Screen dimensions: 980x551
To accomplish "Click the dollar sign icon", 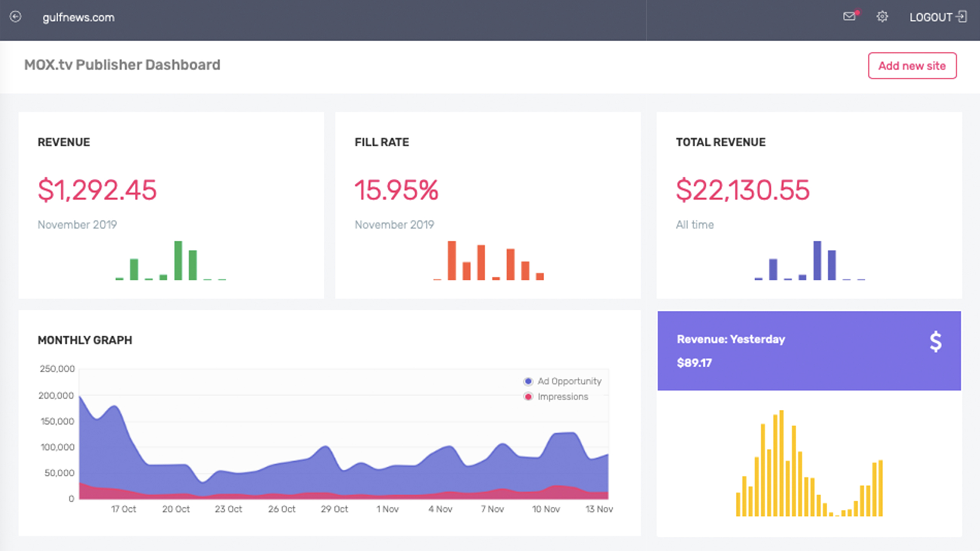I will 935,341.
